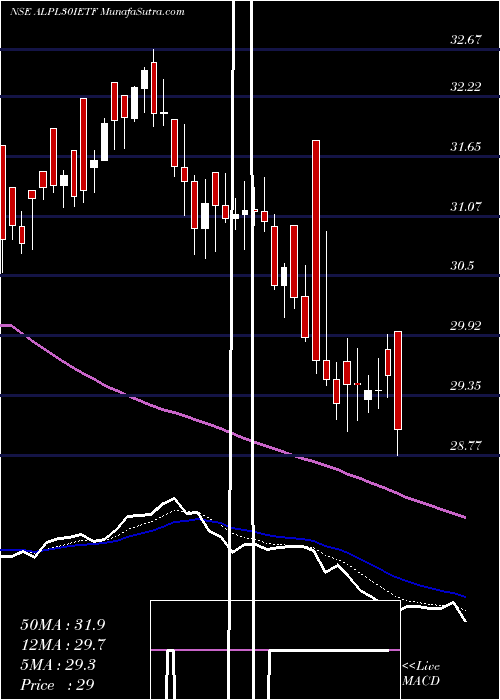Select the 30.5 price level label
The image size is (500, 700).
pos(462,266)
